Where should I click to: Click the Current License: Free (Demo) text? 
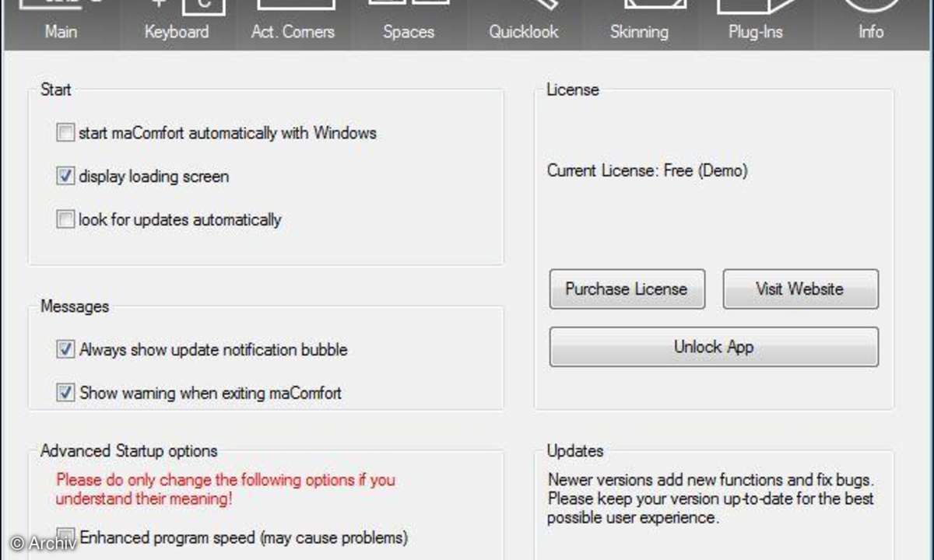647,171
